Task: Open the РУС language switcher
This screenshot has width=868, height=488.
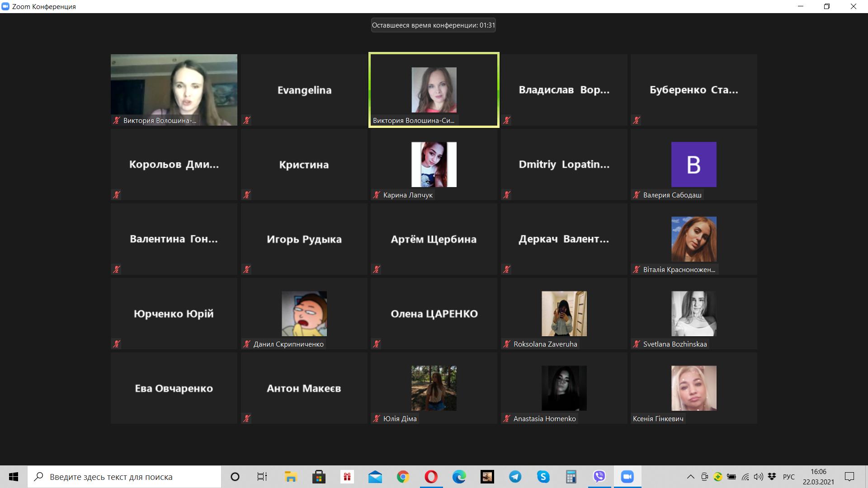Action: [x=788, y=477]
